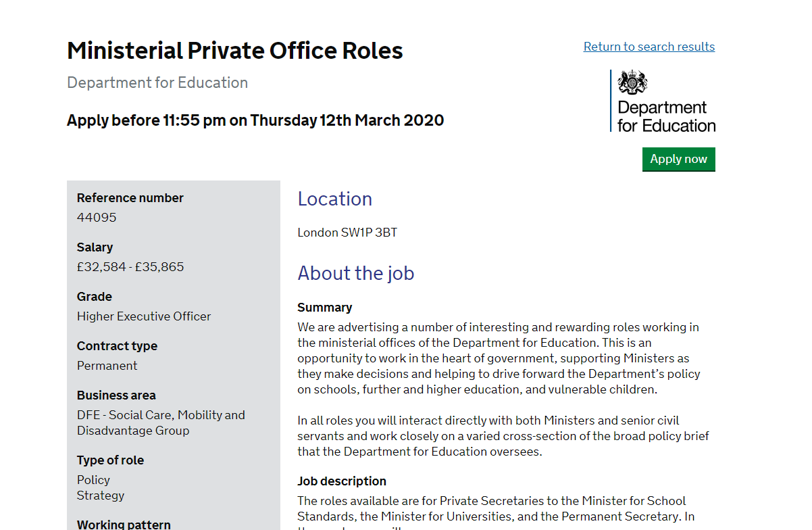
Task: Click the Reference number 44095 value
Action: click(97, 218)
